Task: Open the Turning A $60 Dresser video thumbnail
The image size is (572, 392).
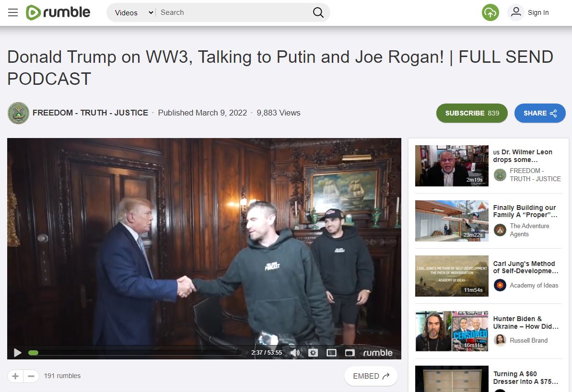Action: tap(452, 379)
